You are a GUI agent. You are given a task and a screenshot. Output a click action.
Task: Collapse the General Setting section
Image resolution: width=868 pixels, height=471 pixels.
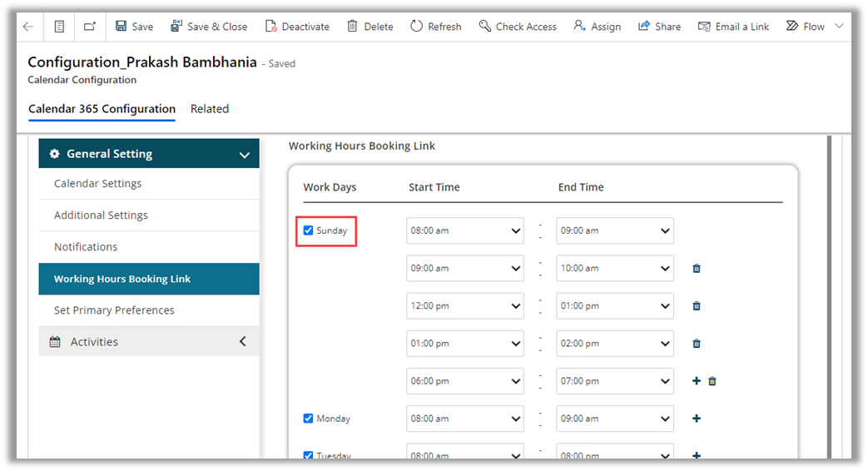point(244,155)
